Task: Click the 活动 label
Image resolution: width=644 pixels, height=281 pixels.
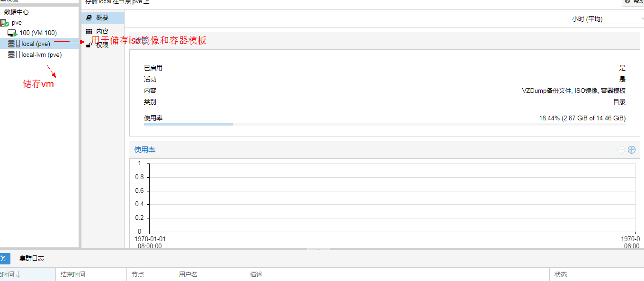Action: pyautogui.click(x=150, y=79)
